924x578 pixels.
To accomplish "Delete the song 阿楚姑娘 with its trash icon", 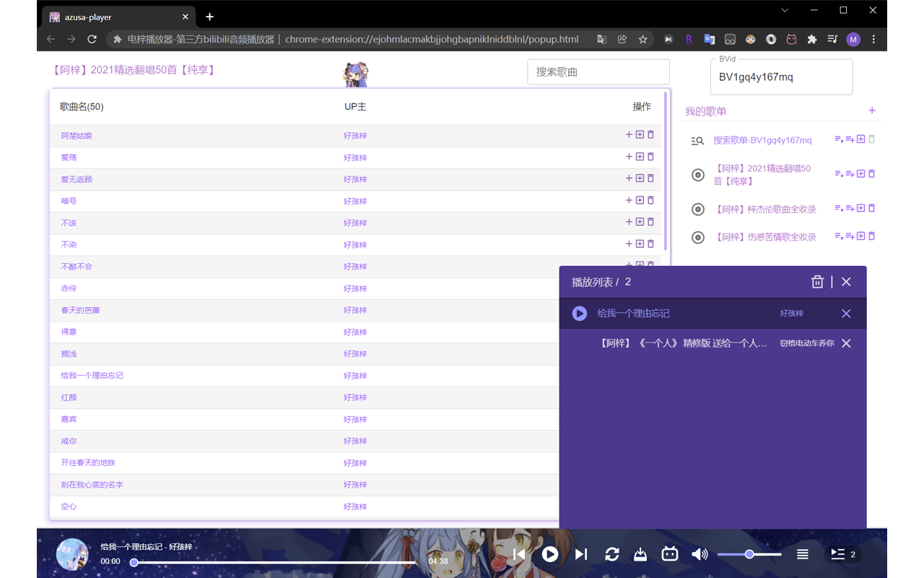I will click(x=650, y=135).
